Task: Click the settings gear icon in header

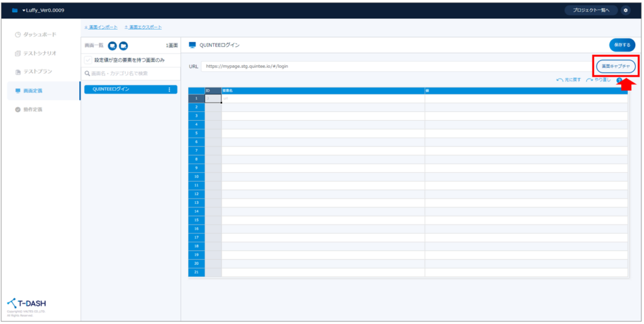Action: pos(625,11)
